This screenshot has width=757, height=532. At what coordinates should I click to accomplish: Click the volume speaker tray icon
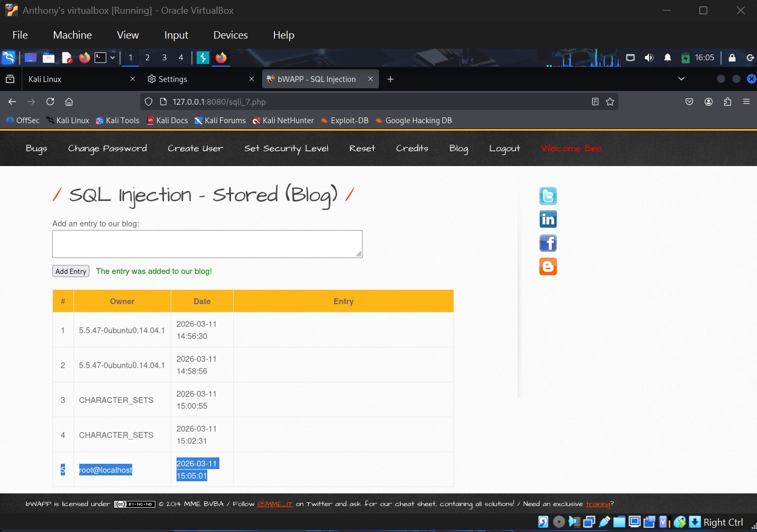649,58
